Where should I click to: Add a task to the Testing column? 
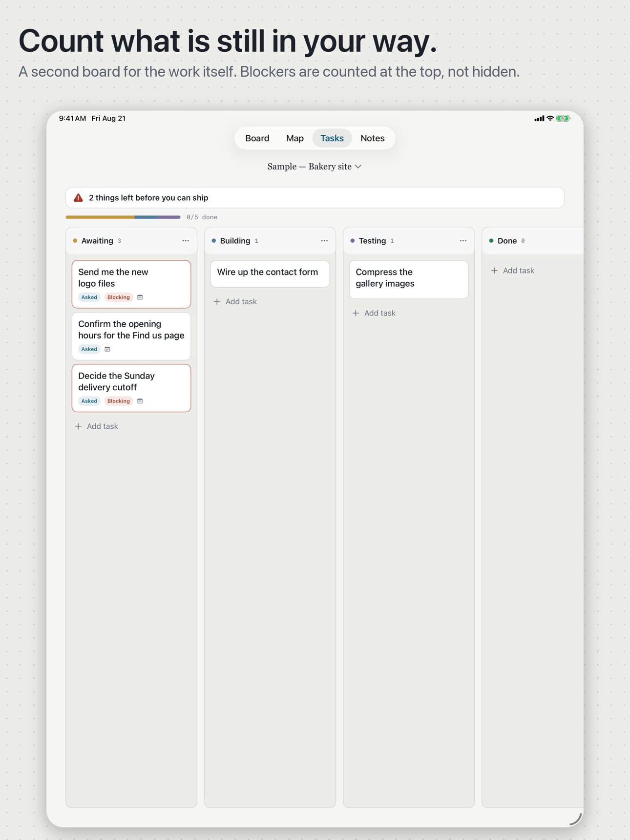[x=374, y=313]
